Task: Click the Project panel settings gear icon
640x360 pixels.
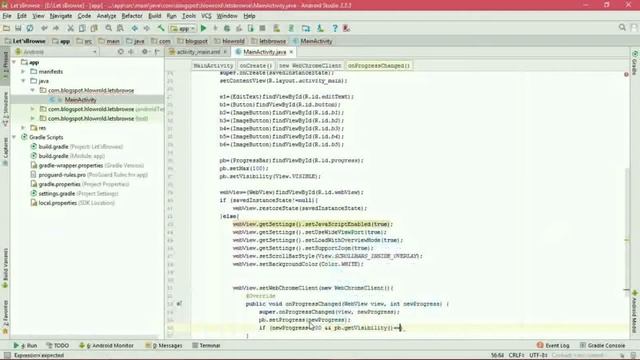Action: tap(144, 52)
